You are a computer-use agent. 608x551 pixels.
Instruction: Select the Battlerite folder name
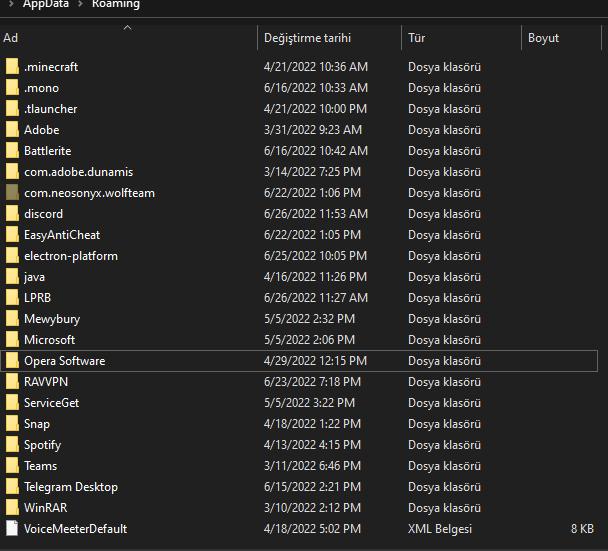point(48,150)
